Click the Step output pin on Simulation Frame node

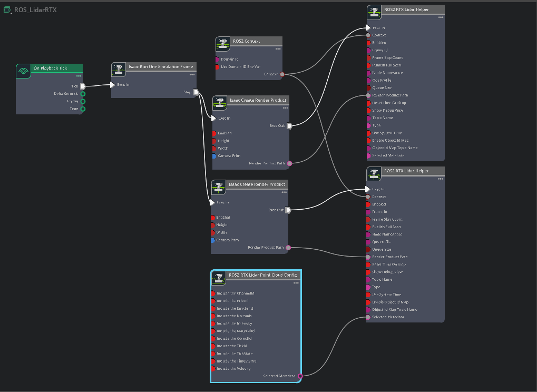[x=196, y=93]
